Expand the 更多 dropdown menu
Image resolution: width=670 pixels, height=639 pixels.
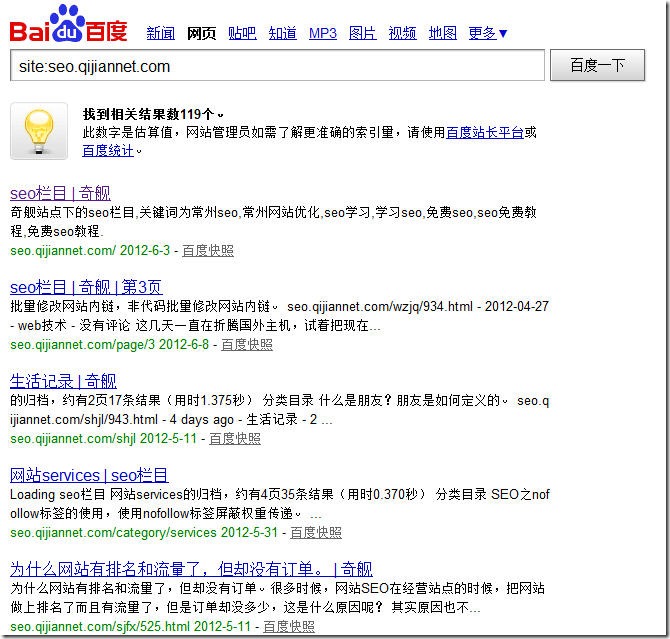click(488, 33)
